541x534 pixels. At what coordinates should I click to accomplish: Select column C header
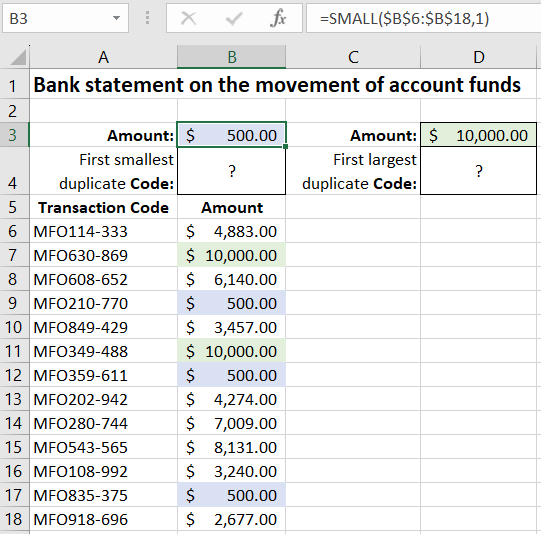(353, 57)
